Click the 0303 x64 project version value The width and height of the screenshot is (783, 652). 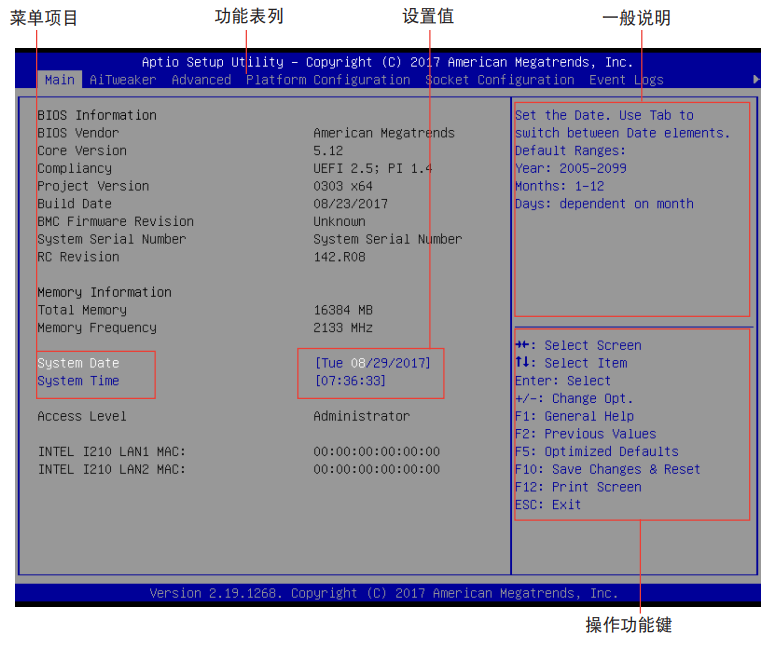coord(343,186)
